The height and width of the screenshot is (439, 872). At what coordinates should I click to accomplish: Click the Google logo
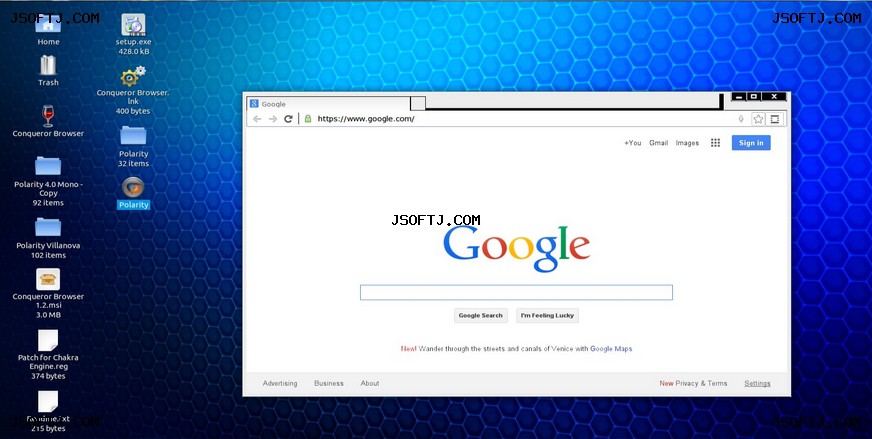point(516,249)
